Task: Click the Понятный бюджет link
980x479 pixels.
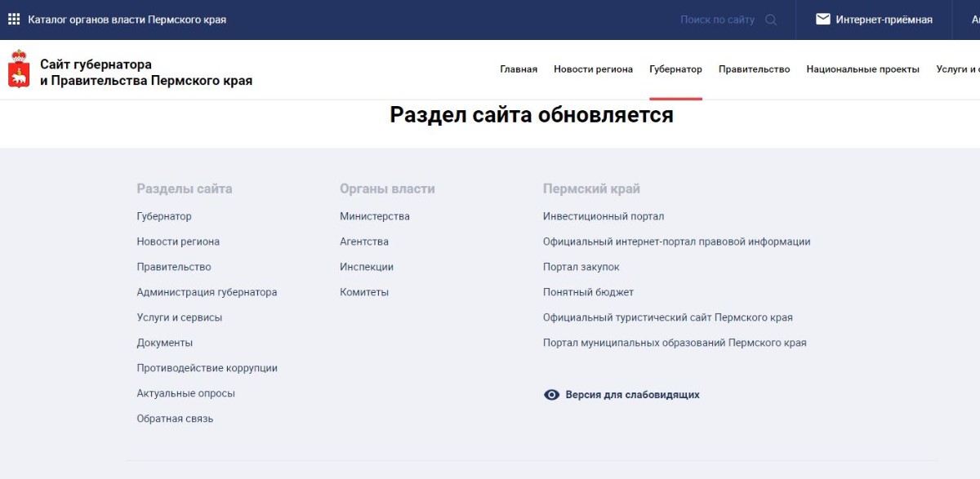Action: click(x=588, y=292)
